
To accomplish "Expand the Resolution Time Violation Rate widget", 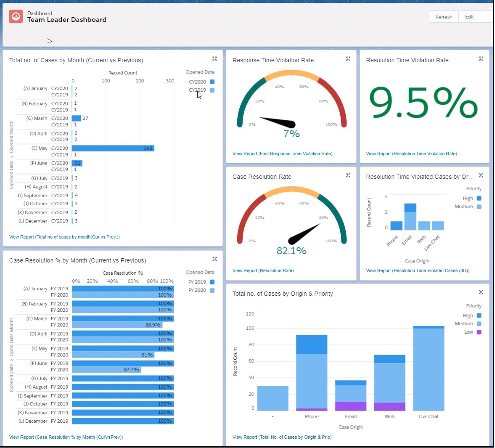I will pyautogui.click(x=481, y=59).
